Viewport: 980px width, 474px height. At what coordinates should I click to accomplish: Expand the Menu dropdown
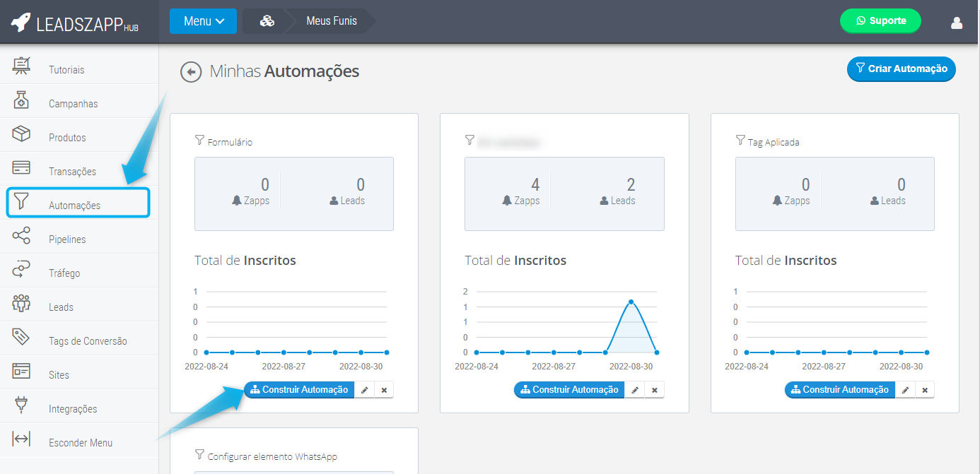click(x=203, y=21)
